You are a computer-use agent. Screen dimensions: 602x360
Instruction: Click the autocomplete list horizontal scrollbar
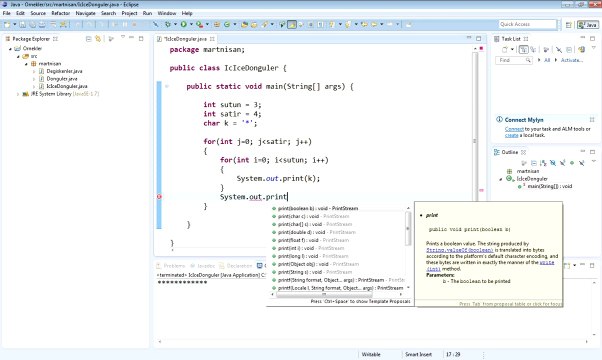[324, 295]
